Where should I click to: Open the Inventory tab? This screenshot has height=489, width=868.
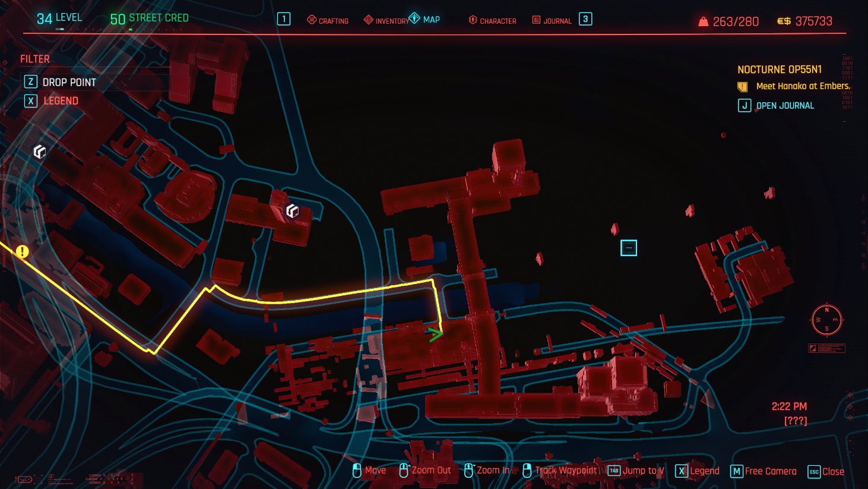coord(392,21)
